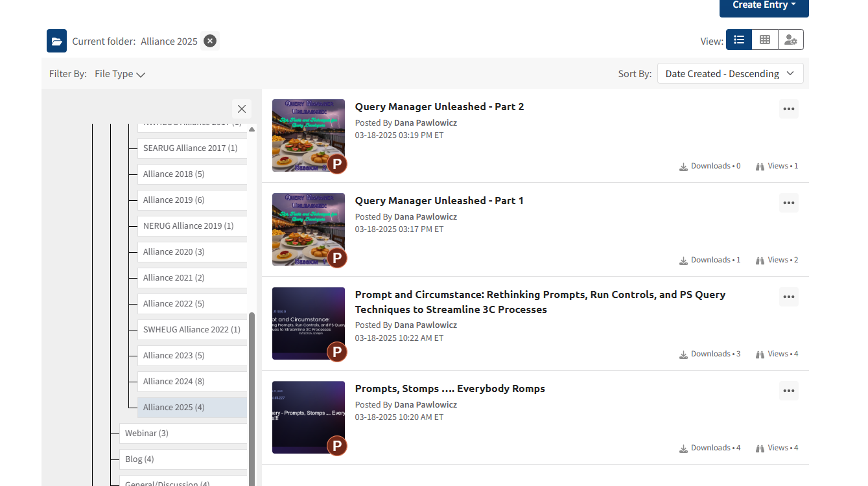View Dana Pawlowicz profile on Part 1 entry
The width and height of the screenshot is (868, 486).
pos(425,217)
